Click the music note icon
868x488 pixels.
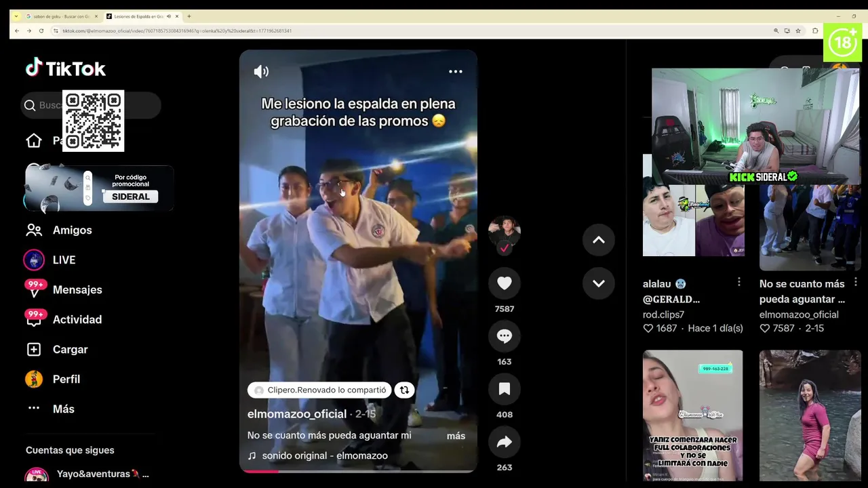(252, 455)
